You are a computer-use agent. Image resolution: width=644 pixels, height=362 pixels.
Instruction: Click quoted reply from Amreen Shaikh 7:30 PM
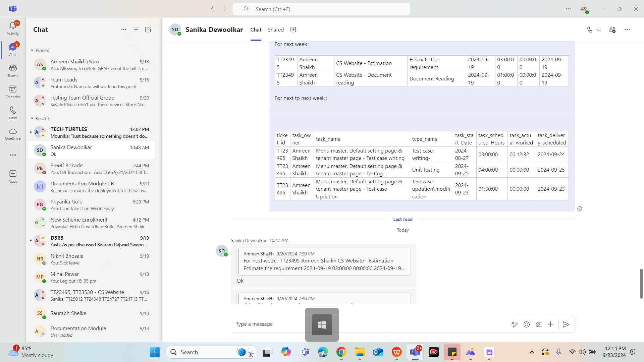[323, 261]
